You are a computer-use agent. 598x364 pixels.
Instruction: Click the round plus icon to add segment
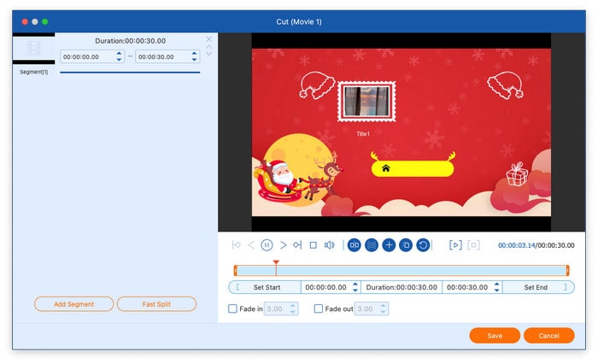pyautogui.click(x=389, y=245)
